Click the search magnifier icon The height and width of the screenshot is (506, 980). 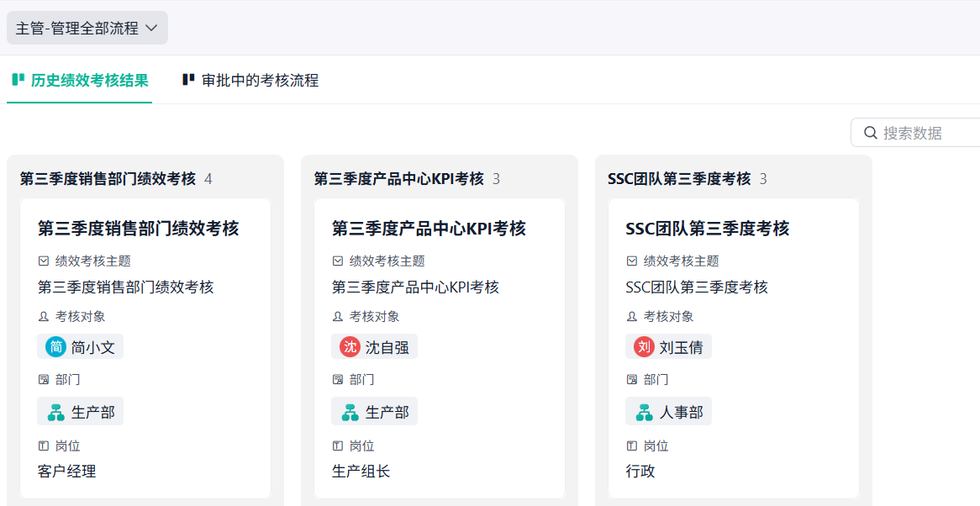(x=870, y=133)
